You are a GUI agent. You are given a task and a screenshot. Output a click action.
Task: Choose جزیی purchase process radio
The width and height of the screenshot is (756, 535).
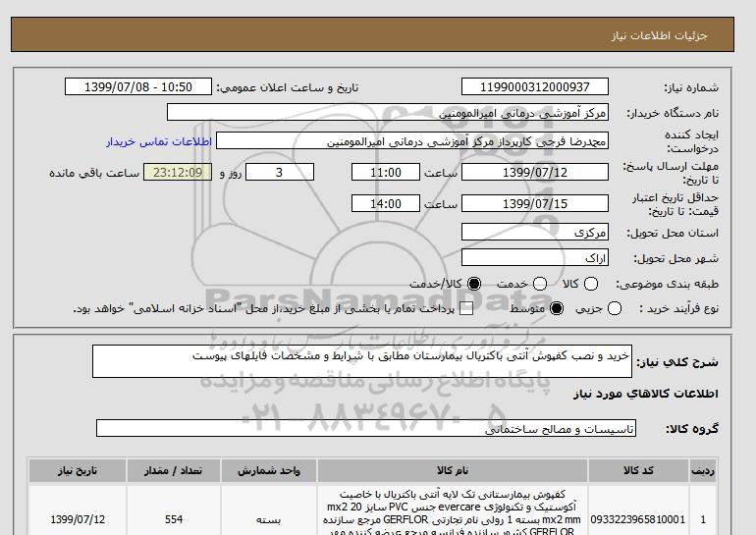[615, 308]
